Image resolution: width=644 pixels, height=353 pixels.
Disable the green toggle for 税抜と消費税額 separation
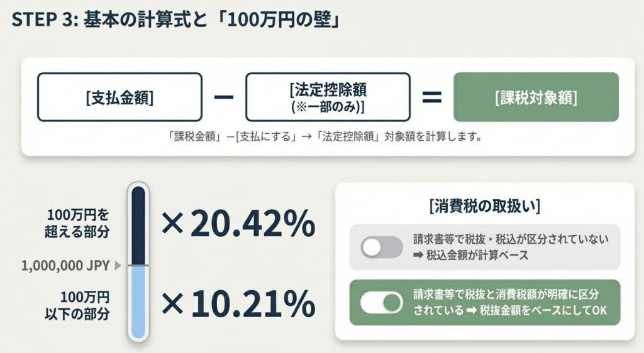point(381,303)
